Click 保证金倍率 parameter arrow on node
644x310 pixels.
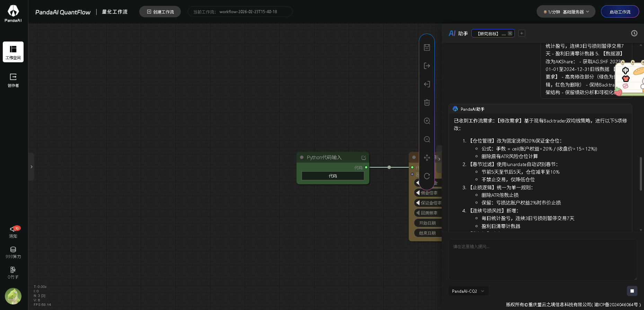click(x=418, y=203)
